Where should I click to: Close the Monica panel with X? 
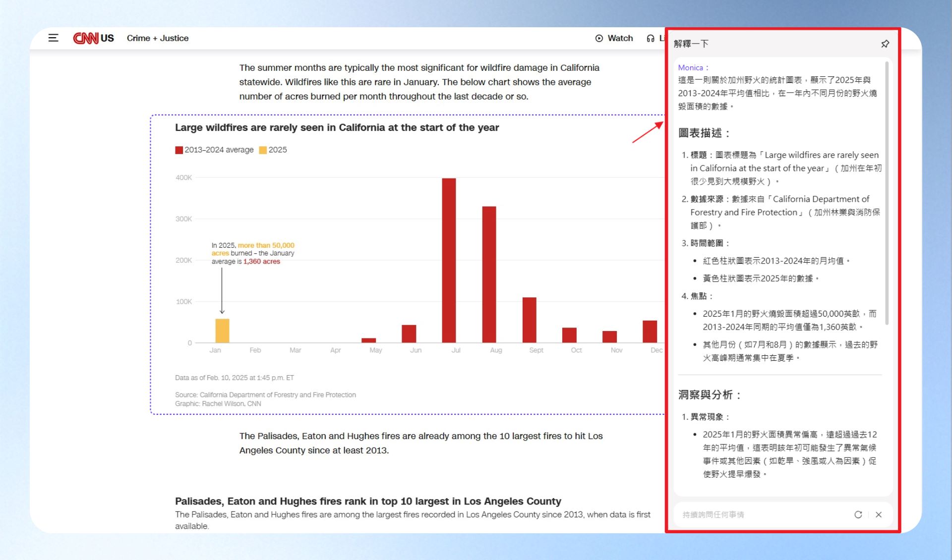[879, 514]
